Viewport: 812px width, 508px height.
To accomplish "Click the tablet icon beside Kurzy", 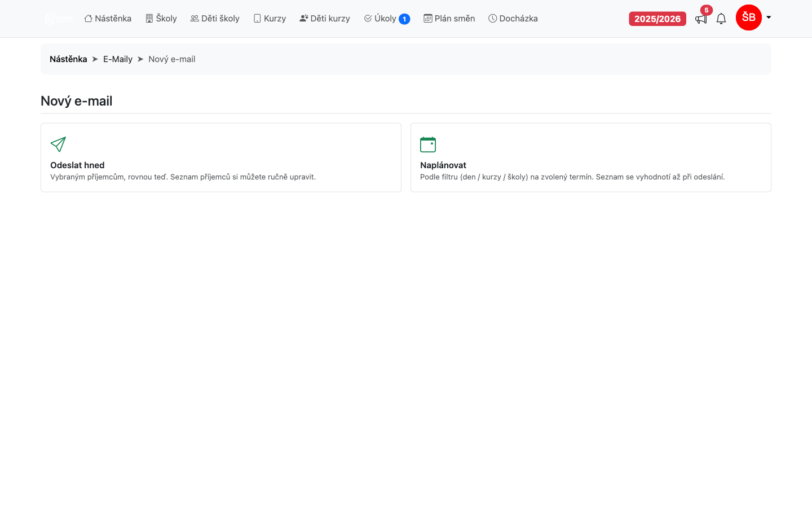I will coord(257,19).
